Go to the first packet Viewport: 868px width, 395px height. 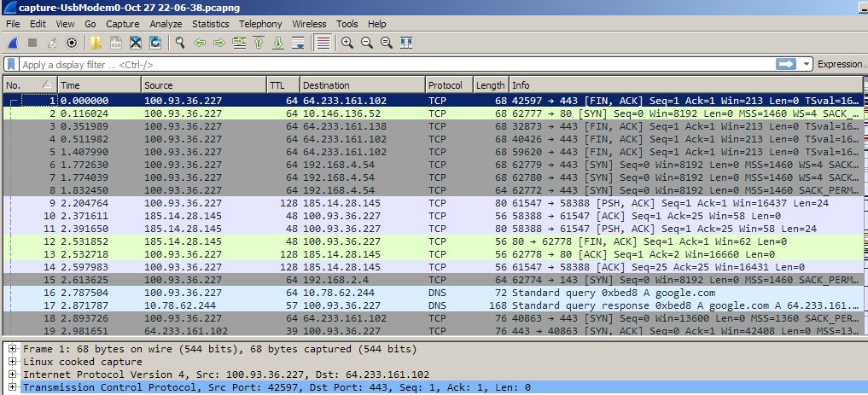pyautogui.click(x=259, y=42)
